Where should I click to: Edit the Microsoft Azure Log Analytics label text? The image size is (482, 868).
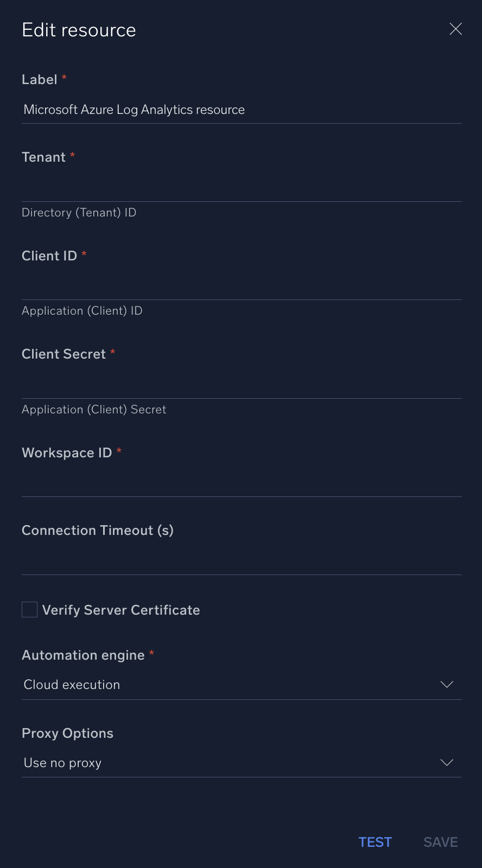(x=134, y=110)
